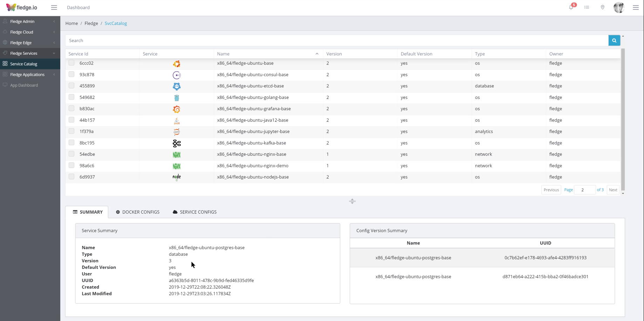This screenshot has height=321, width=644.
Task: Select the checkbox beside service 54edbe
Action: pyautogui.click(x=71, y=154)
